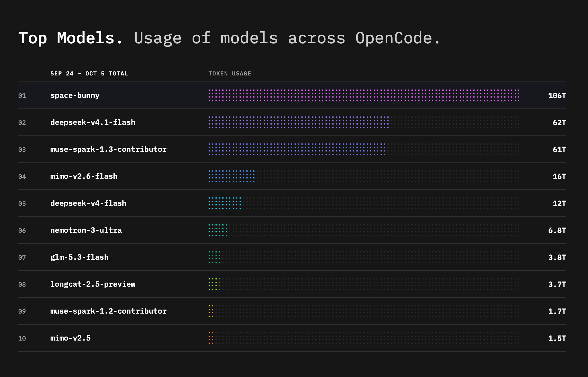Click the blue mimo-v2.6-flash usage bar
588x377 pixels.
coord(232,176)
